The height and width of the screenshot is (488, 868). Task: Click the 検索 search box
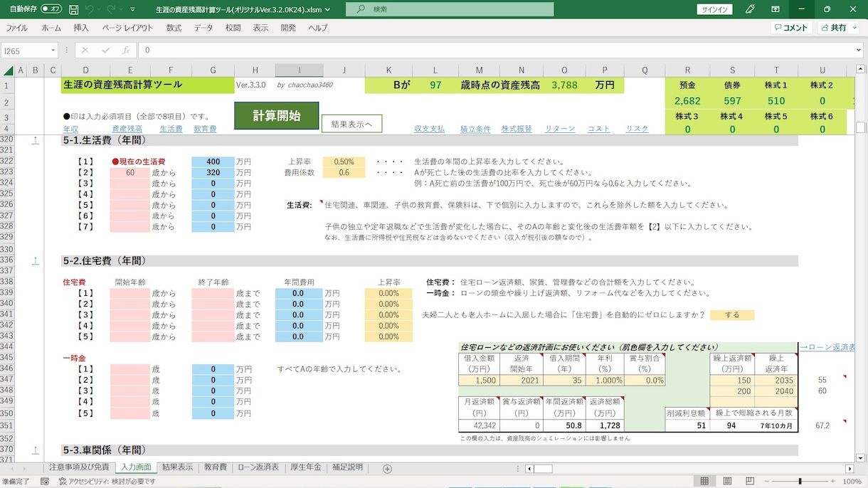[x=450, y=9]
